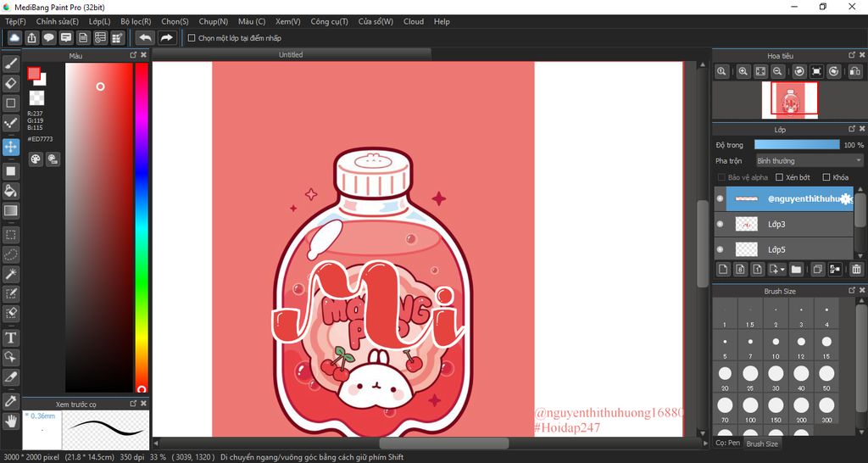Select the Untitled document tab

click(292, 54)
